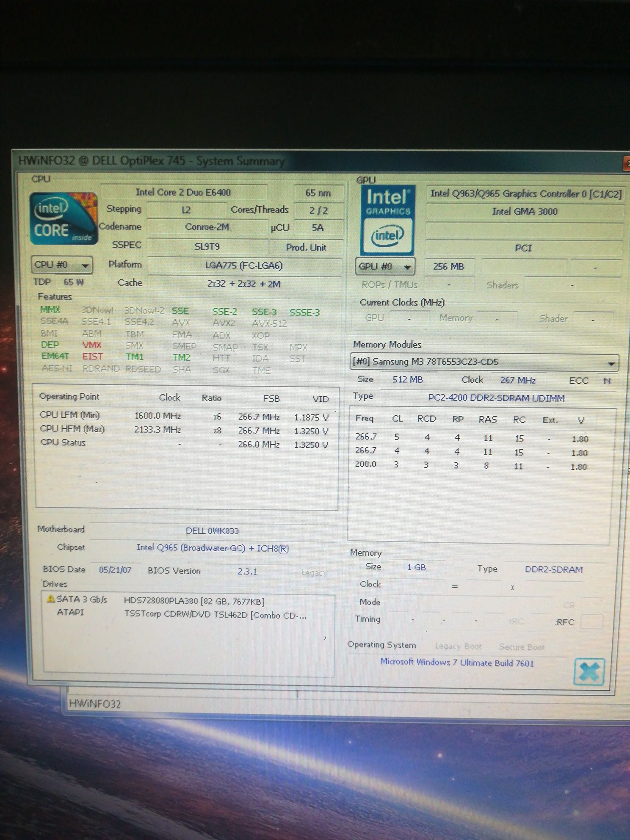The height and width of the screenshot is (840, 630).
Task: Click the BIOS Version value 2.3.1
Action: [x=247, y=571]
